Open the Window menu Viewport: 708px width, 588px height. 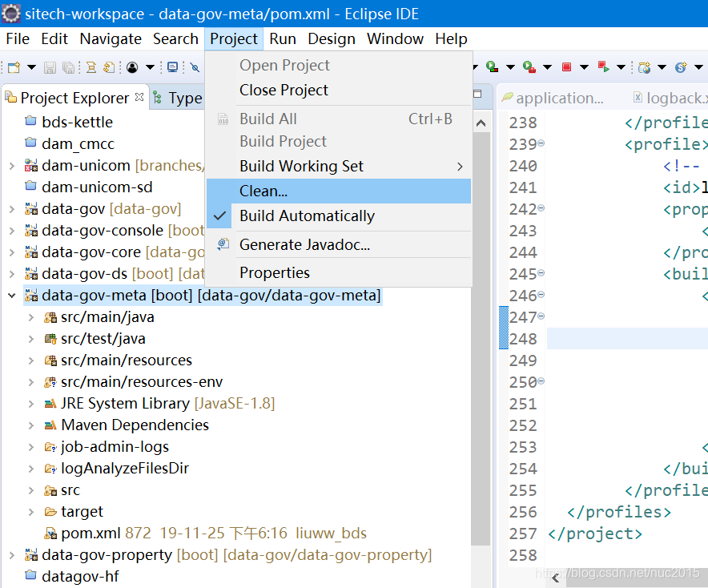pyautogui.click(x=395, y=38)
